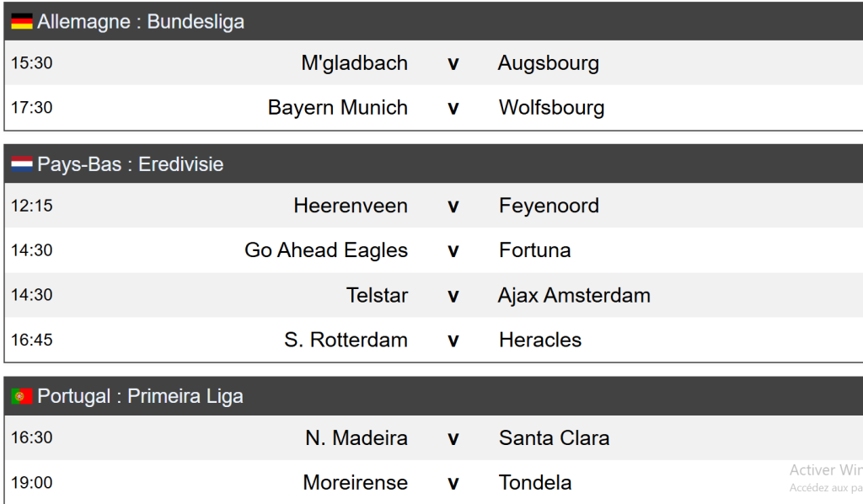The height and width of the screenshot is (504, 863).
Task: Click the Portugal flag icon
Action: pos(22,396)
